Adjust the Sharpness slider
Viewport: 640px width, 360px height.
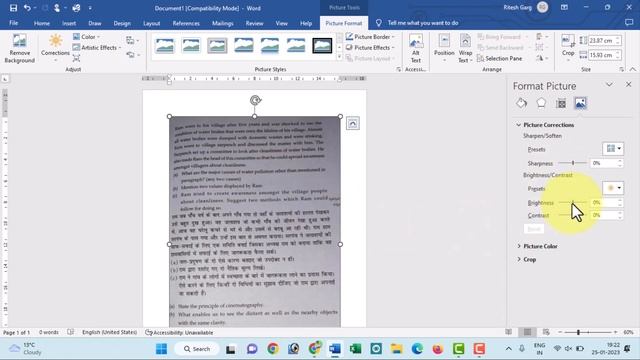click(x=573, y=163)
